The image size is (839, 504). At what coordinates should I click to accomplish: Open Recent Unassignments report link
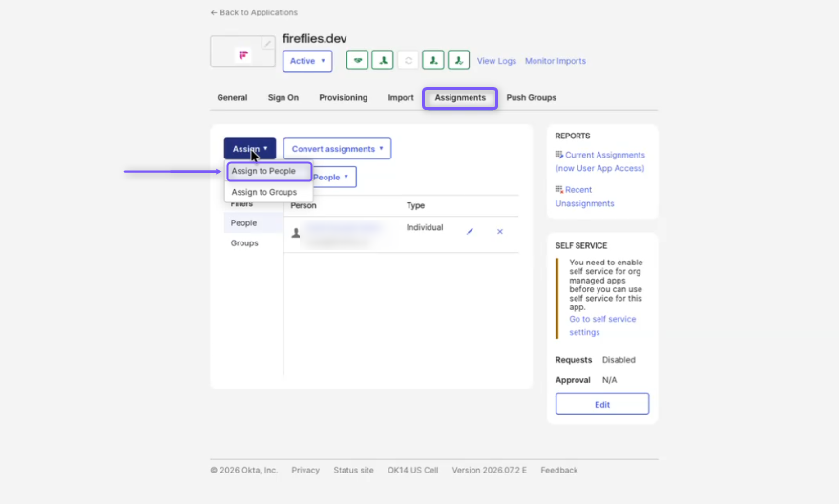coord(585,197)
